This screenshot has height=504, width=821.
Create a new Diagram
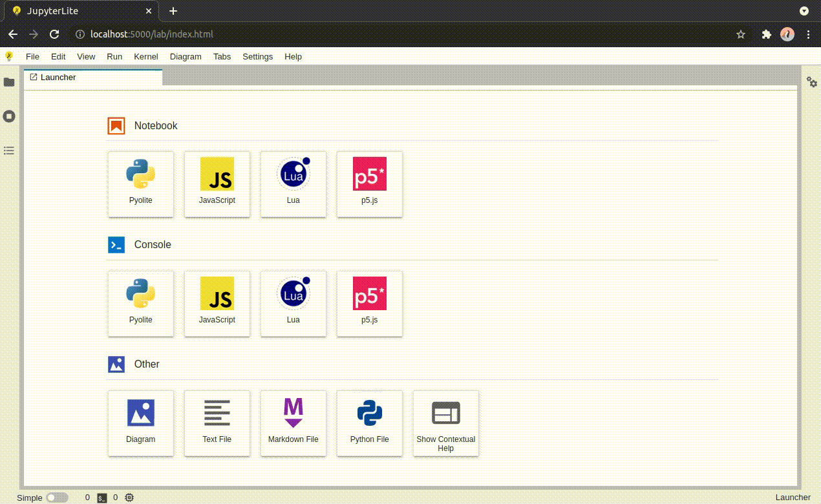pyautogui.click(x=141, y=423)
